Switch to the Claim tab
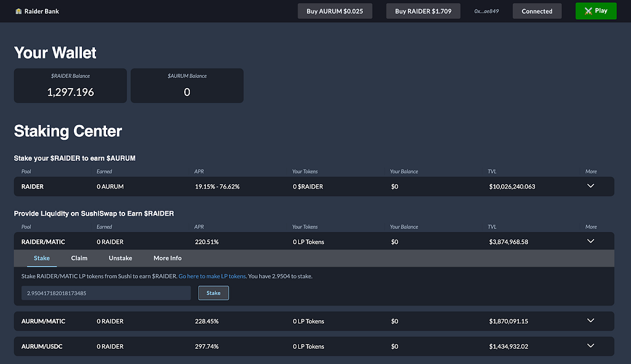Screen dimensions: 631x364 tap(79, 258)
